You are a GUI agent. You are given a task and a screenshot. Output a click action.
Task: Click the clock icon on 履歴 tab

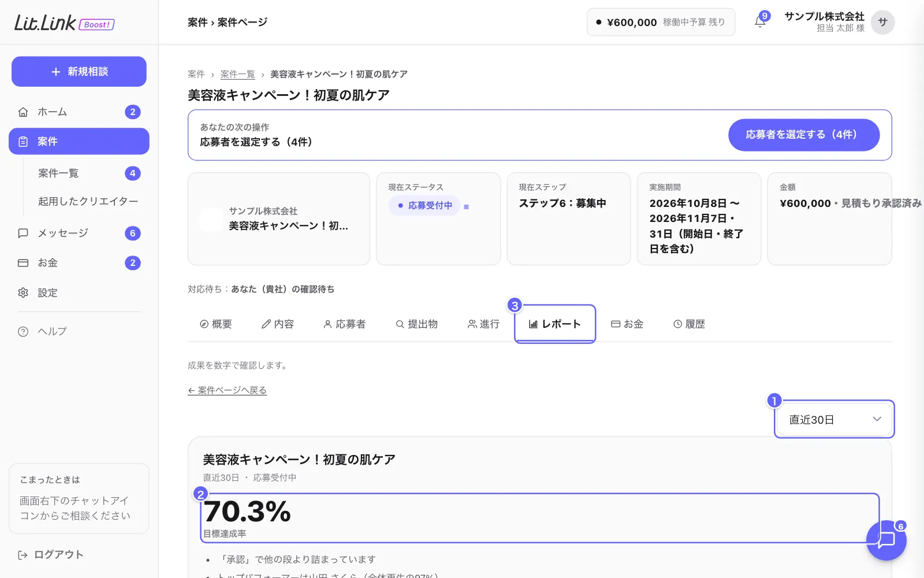click(x=678, y=324)
